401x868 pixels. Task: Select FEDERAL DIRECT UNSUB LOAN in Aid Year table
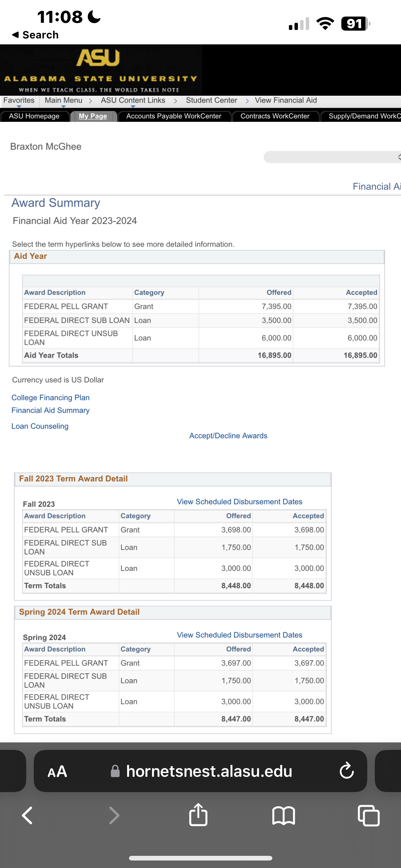click(x=71, y=338)
